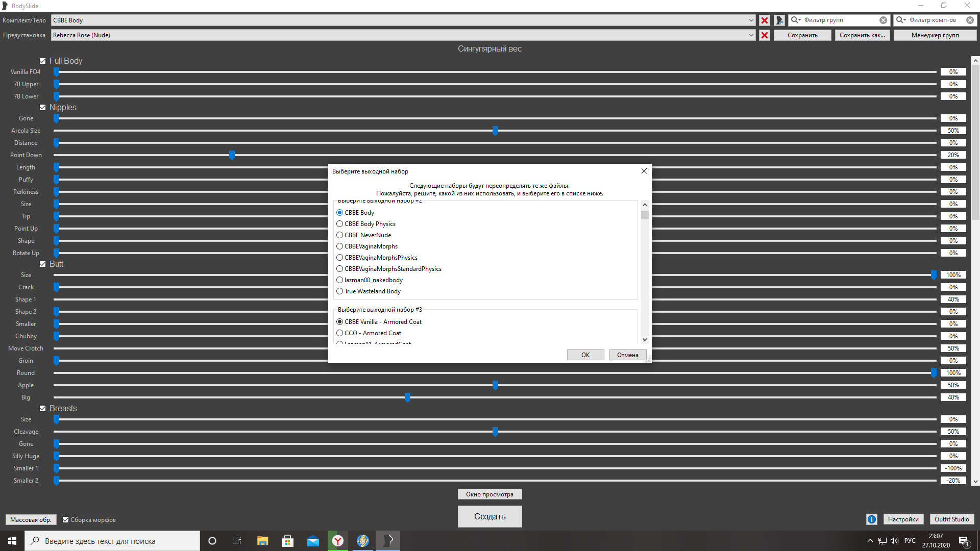Click the red X next to the Rebecca Rose preset field

pos(764,35)
